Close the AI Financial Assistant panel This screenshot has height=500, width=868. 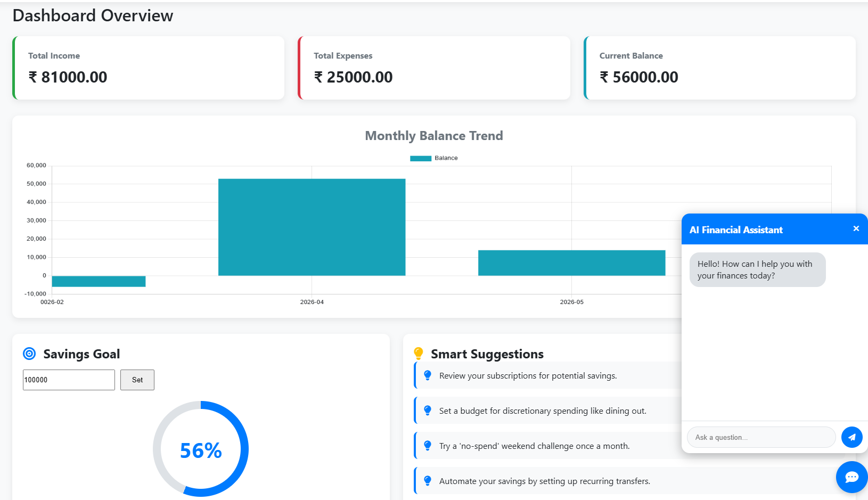[x=856, y=228]
